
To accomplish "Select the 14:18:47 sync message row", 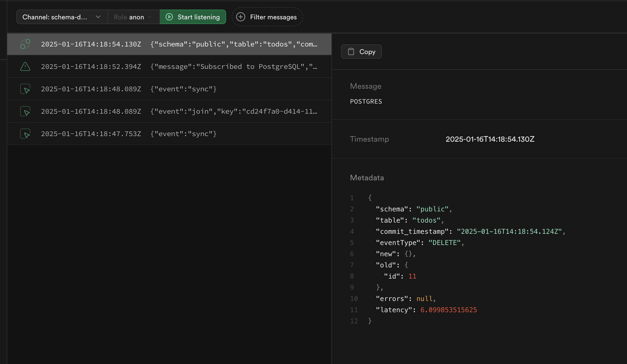I will (168, 134).
